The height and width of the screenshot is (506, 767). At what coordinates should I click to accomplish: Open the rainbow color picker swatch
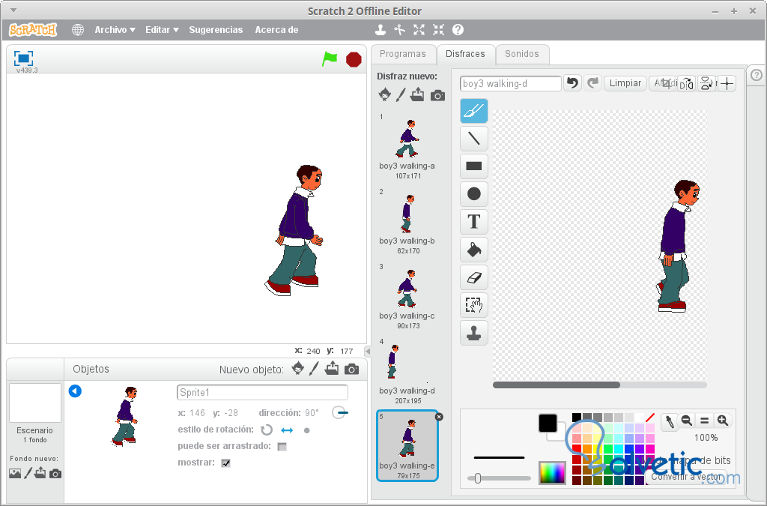(552, 473)
